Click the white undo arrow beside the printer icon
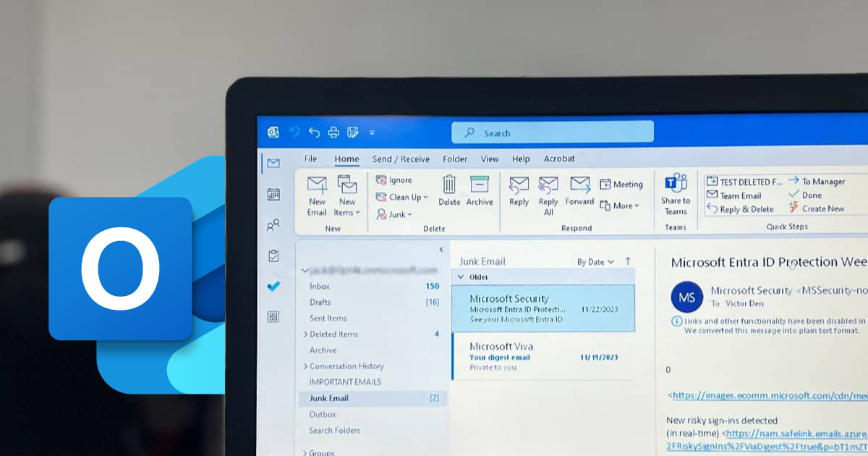The image size is (868, 456). [314, 132]
